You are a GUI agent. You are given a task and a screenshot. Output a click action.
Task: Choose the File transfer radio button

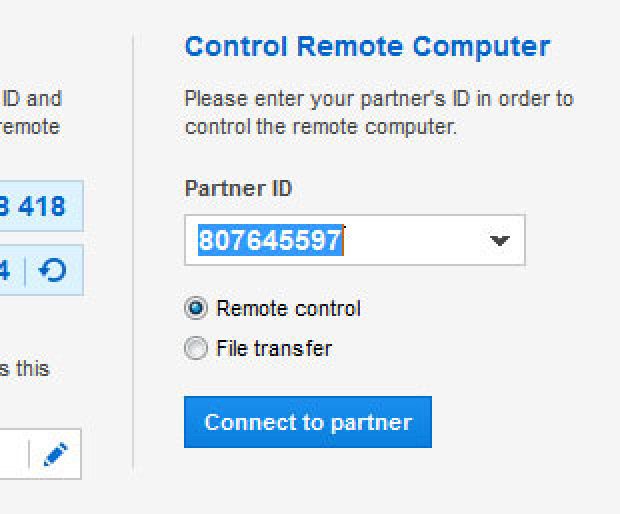(x=196, y=348)
